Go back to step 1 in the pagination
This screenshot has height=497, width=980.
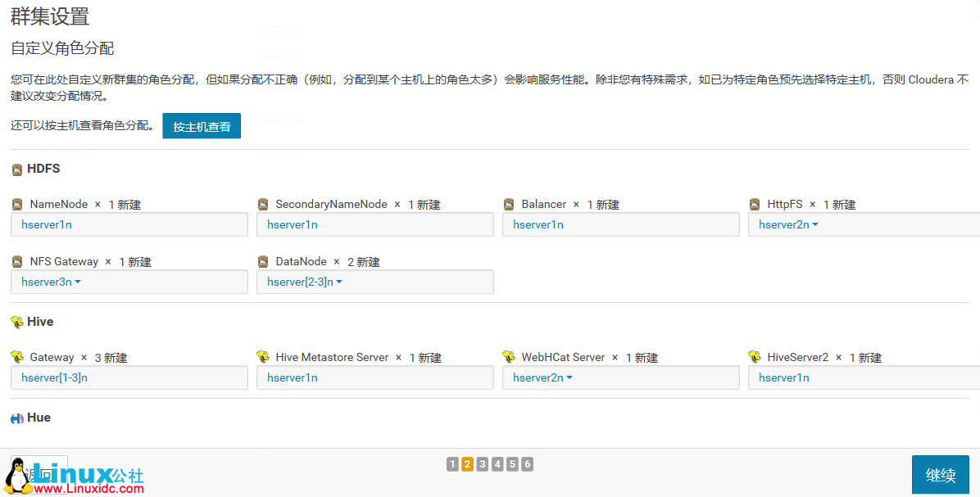point(452,463)
